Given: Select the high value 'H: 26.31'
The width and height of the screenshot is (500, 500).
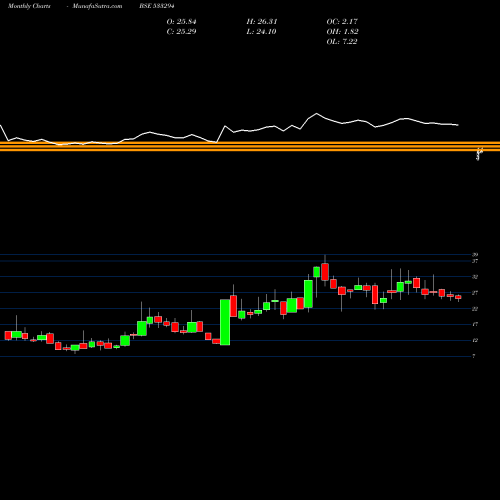Looking at the screenshot, I should [262, 22].
